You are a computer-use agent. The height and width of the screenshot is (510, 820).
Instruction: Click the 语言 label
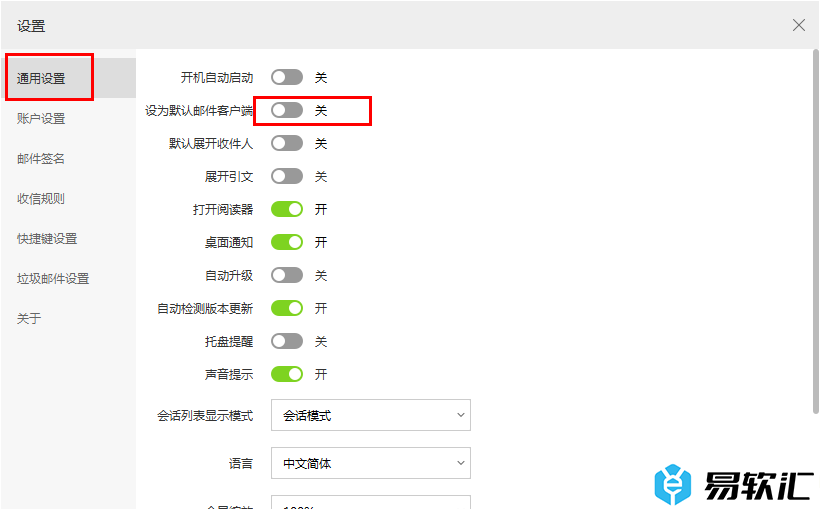click(241, 463)
